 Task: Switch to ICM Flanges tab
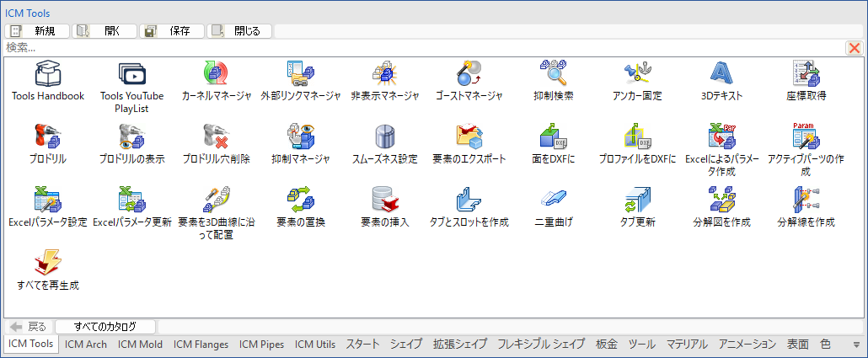[201, 345]
